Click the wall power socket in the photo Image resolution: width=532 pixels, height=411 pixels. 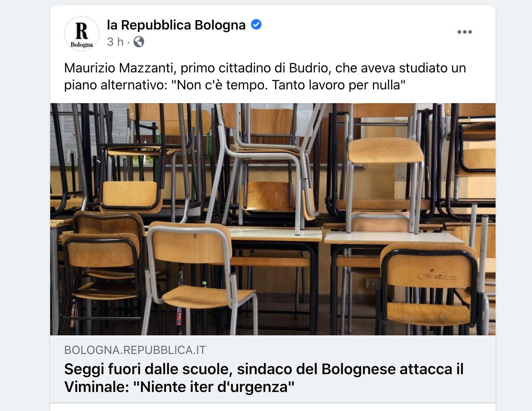(372, 283)
